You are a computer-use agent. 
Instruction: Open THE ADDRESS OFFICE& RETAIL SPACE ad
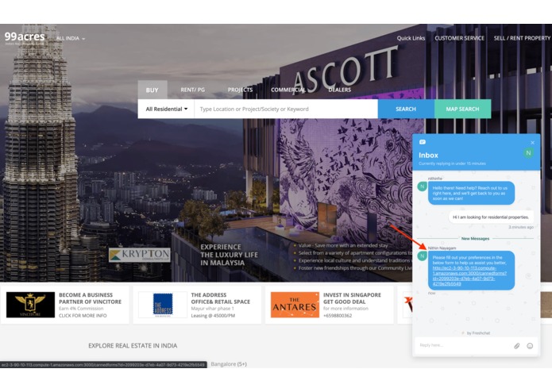click(221, 298)
